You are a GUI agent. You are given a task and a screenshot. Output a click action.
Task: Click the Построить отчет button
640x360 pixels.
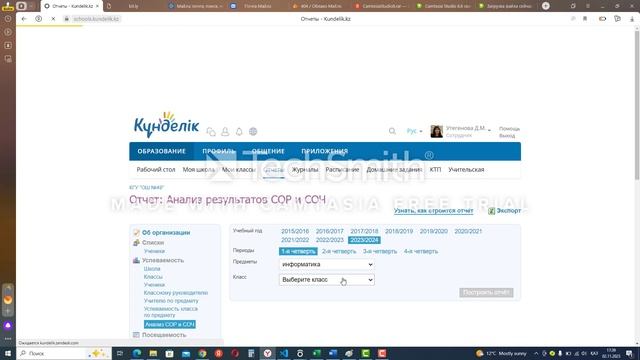point(486,292)
